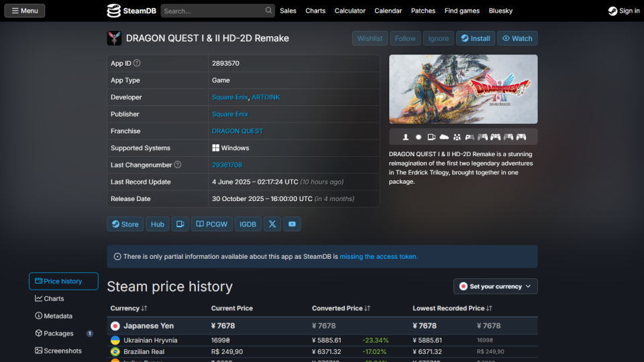Open the Bluesky link in navigation
Screen dimensions: 644x362
(x=500, y=11)
